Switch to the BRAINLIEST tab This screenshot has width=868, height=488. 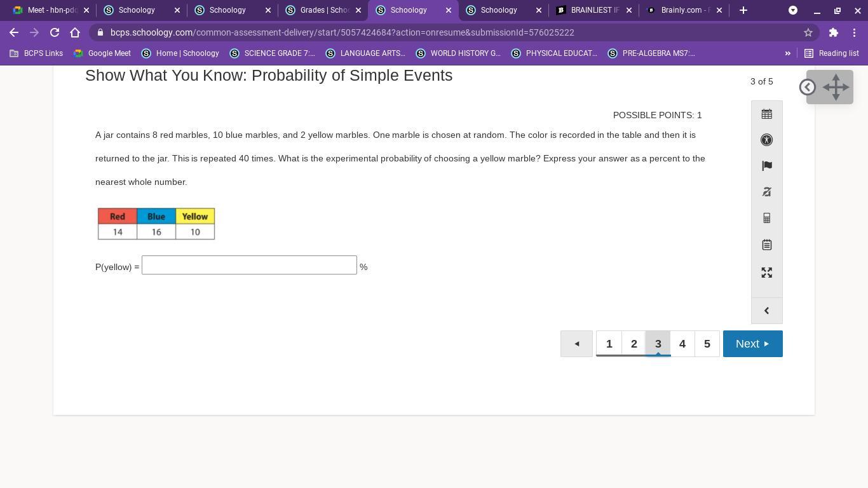pyautogui.click(x=593, y=10)
